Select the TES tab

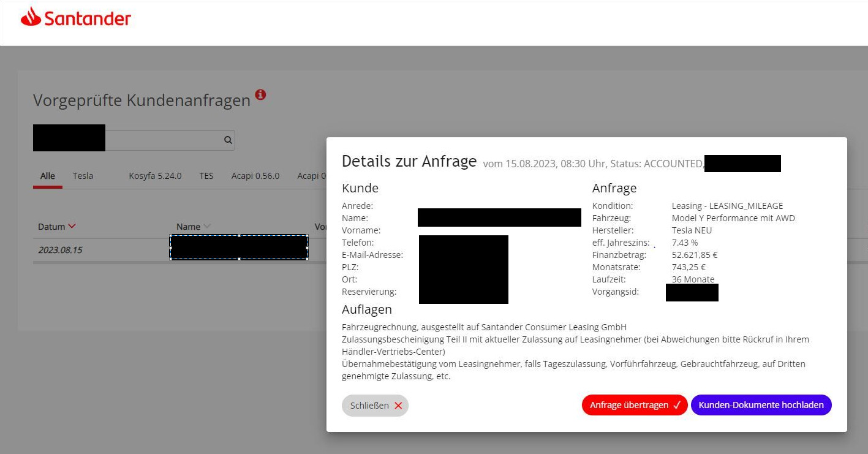(x=206, y=176)
